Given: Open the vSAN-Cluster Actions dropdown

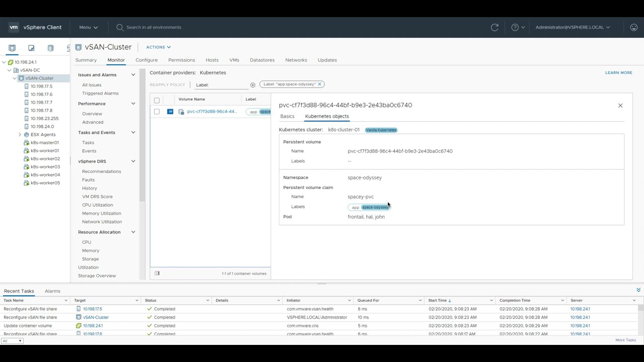Looking at the screenshot, I should coord(158,47).
